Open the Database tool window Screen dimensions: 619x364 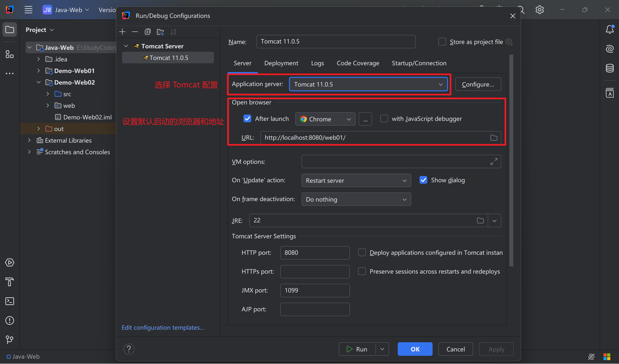[x=610, y=68]
